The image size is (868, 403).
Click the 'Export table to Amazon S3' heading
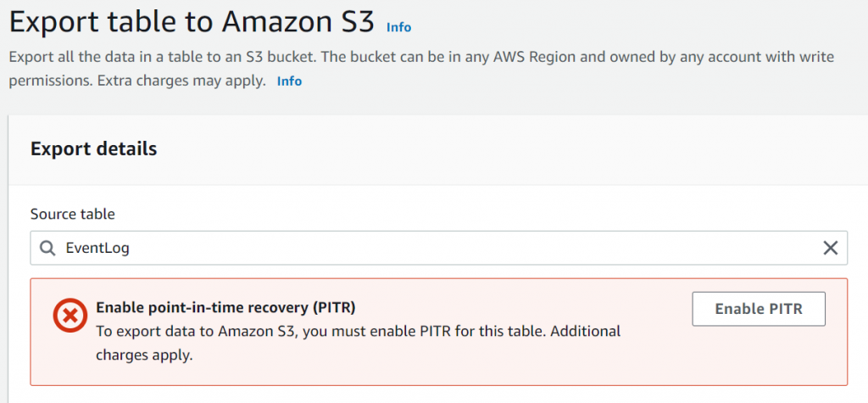click(192, 23)
